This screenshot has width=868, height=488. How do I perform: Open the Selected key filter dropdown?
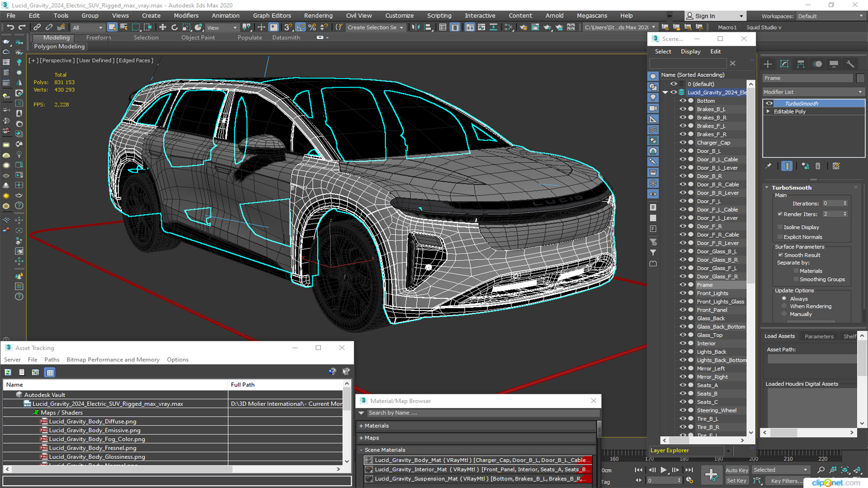[x=781, y=470]
